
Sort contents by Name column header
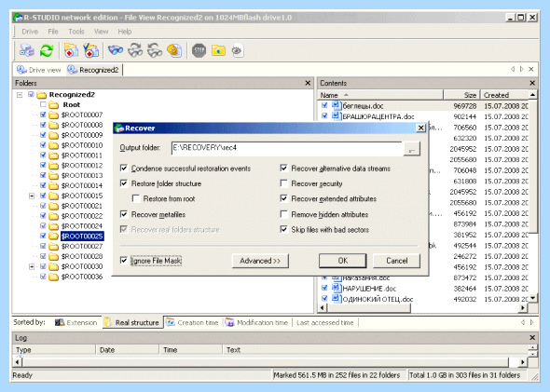pos(380,95)
